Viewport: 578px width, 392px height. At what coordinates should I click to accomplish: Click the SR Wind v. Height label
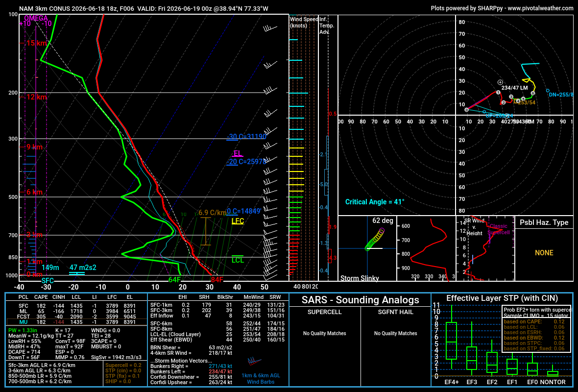(x=474, y=227)
